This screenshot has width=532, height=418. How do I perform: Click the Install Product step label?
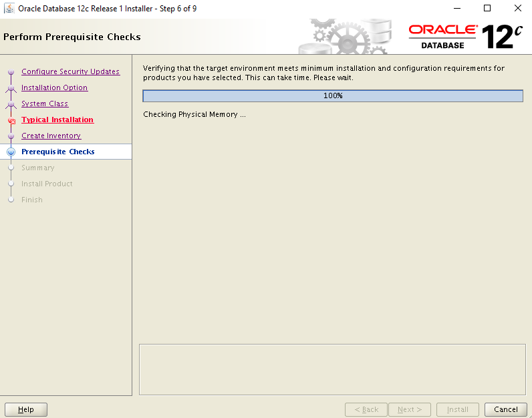(47, 184)
